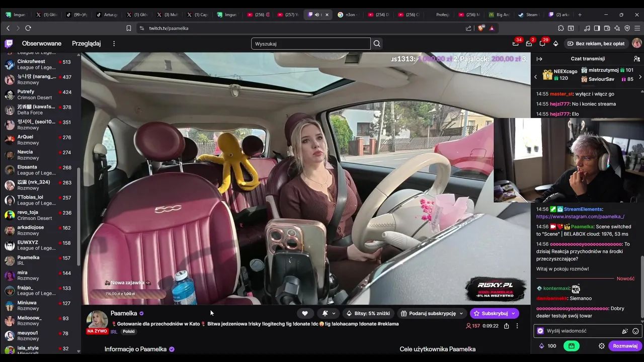Open arkadiojose channel in the sidebar
The width and height of the screenshot is (644, 362).
pos(40,230)
